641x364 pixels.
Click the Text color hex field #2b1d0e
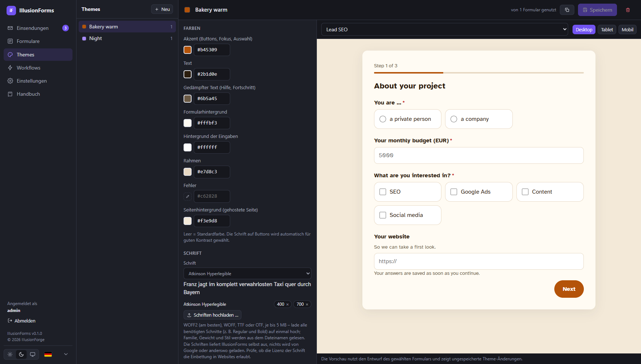(212, 74)
